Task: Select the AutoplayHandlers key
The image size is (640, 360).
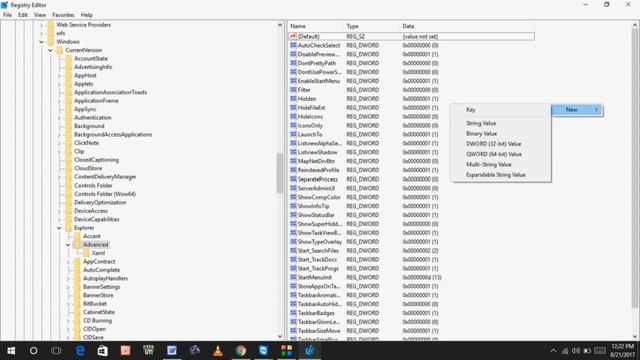Action: point(105,278)
